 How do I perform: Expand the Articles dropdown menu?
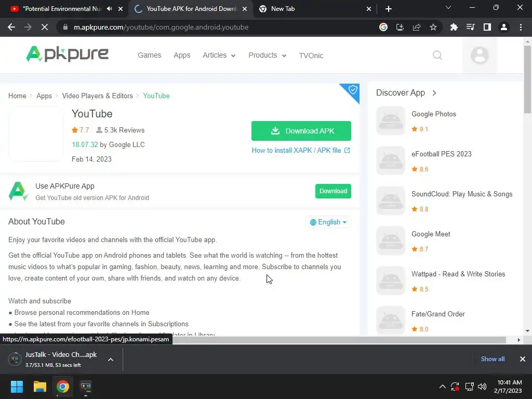(x=219, y=55)
